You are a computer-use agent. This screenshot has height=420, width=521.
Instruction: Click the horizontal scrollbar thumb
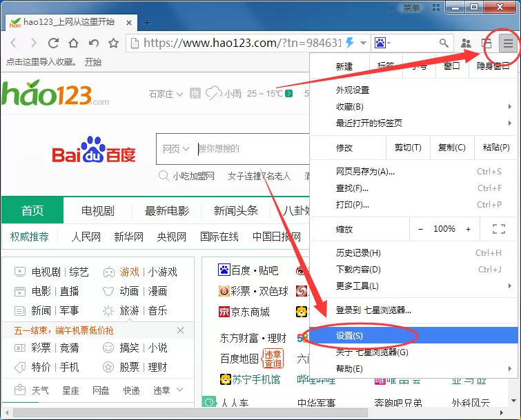pyautogui.click(x=190, y=412)
